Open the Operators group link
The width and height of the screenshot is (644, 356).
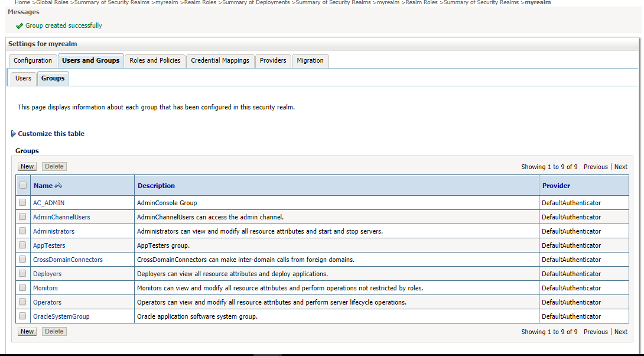(47, 302)
